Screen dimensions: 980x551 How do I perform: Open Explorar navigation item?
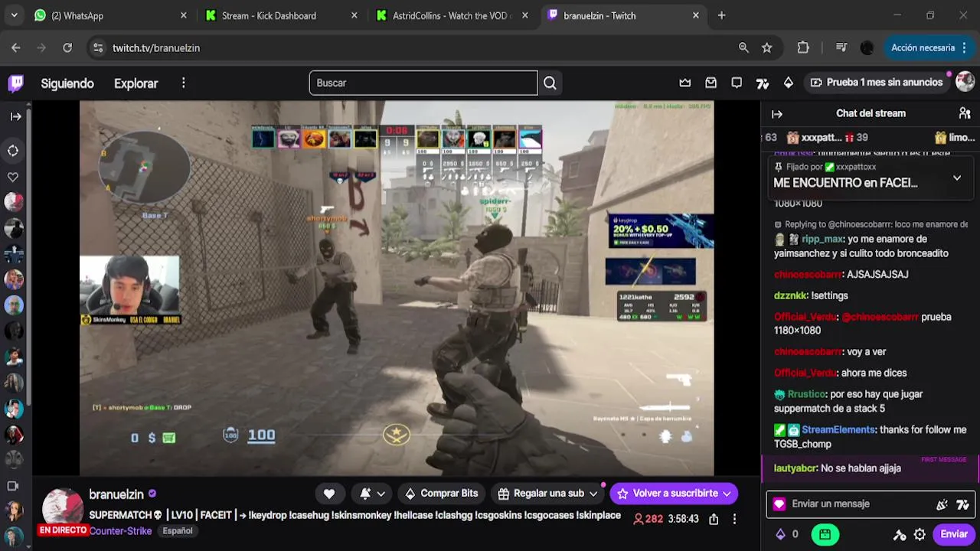click(x=136, y=83)
